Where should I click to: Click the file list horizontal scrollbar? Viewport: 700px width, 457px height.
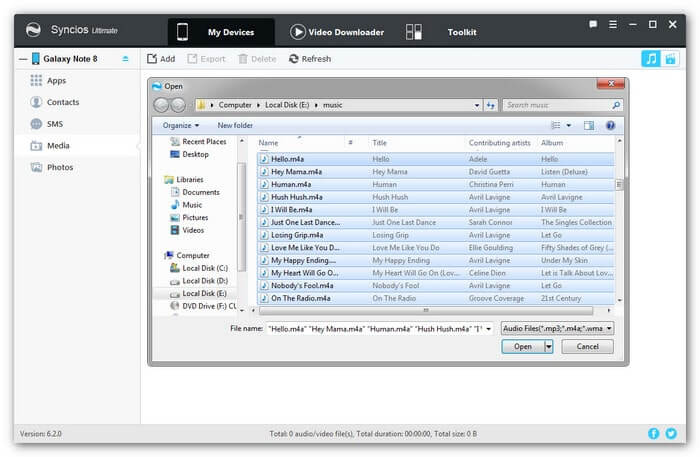pos(426,310)
